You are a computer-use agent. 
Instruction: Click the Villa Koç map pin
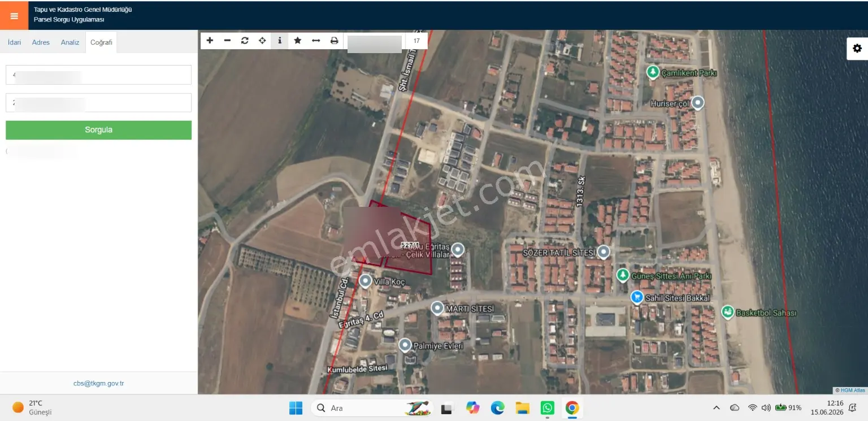tap(366, 281)
